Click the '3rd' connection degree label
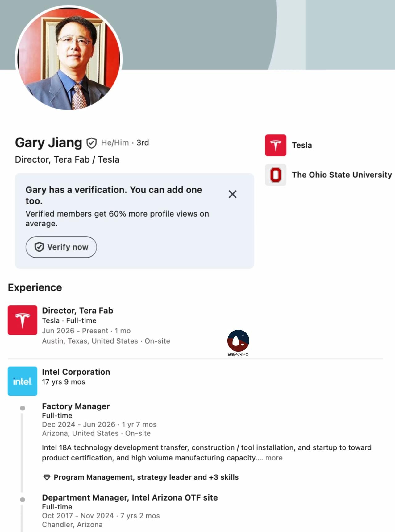 coord(143,143)
